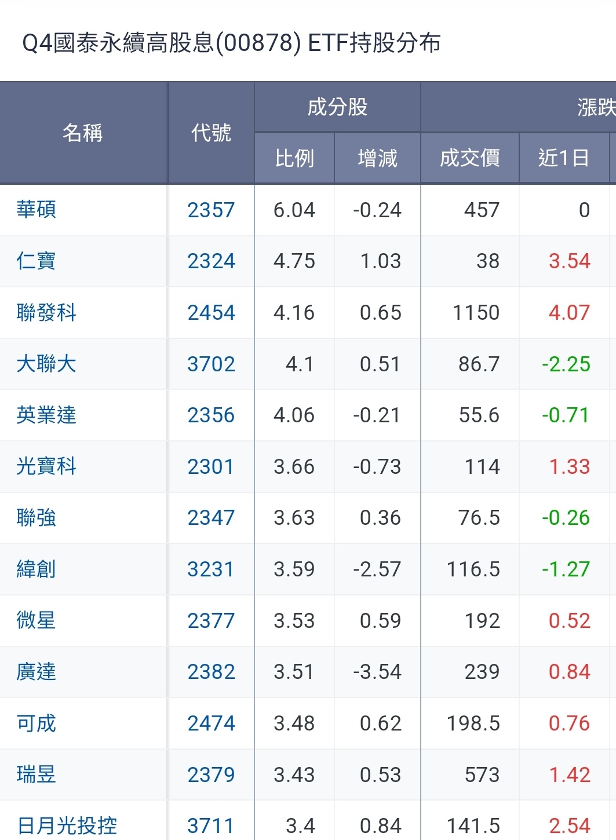Viewport: 616px width, 840px height.
Task: Click the Q4國泰永續高股息(00878) page title
Action: (232, 43)
